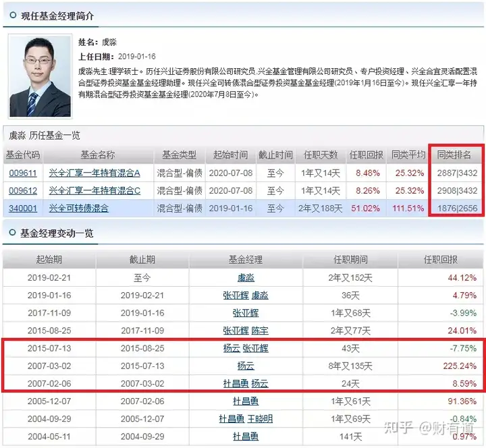Click 张亚辉 link in the 2015-07-13 row

tap(255, 348)
